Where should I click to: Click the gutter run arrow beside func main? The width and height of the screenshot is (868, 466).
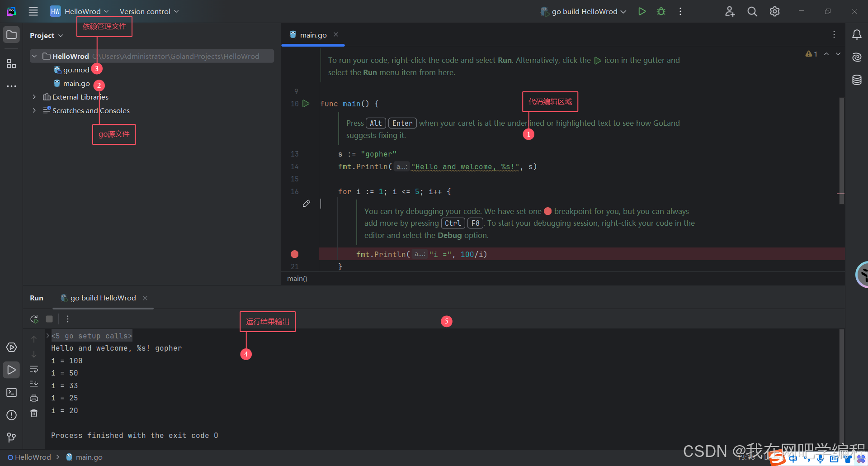point(306,104)
